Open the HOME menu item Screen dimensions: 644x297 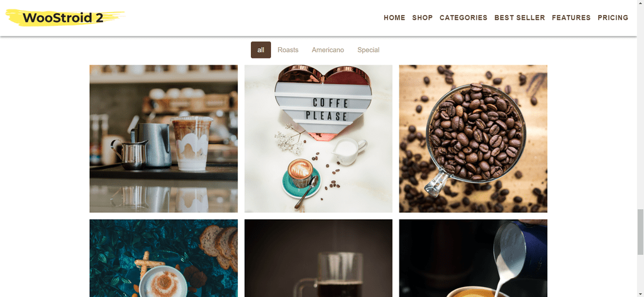pos(394,18)
